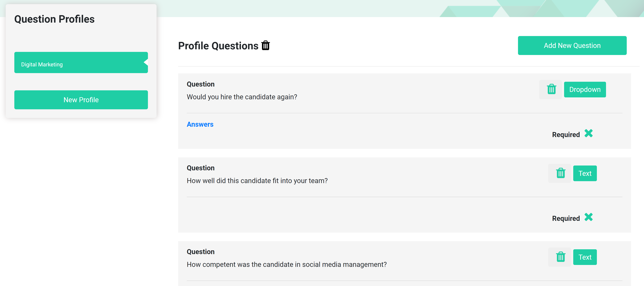The width and height of the screenshot is (644, 286).
Task: Click the Profile Questions heading text
Action: click(x=218, y=46)
